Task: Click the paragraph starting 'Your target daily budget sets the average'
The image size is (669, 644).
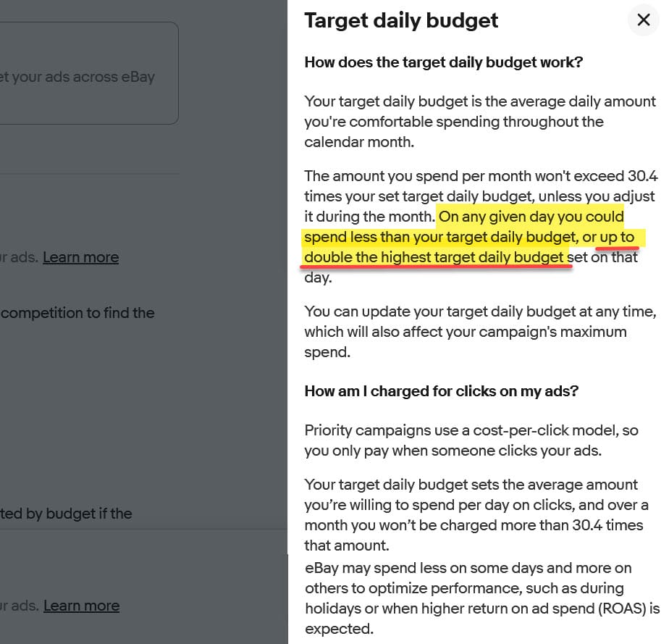Action: (476, 514)
